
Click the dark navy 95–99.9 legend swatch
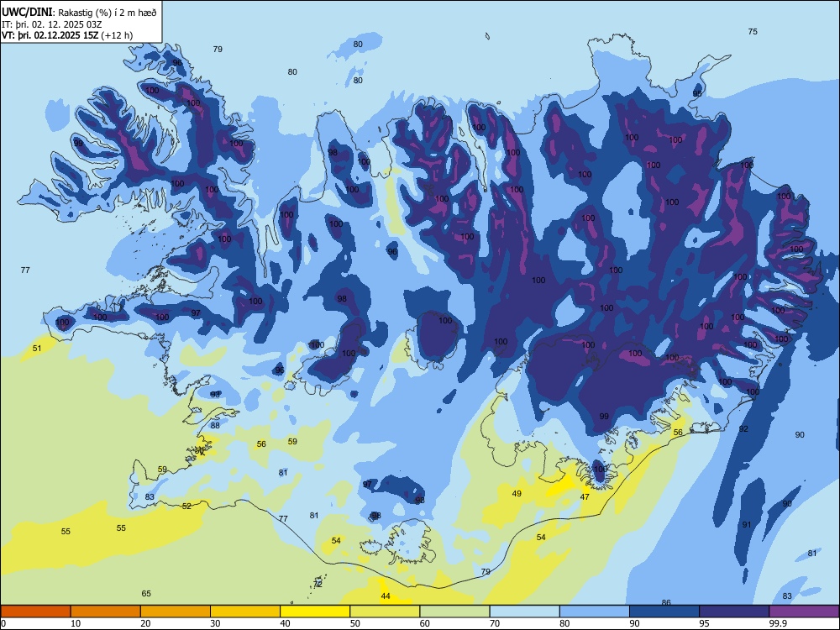[x=734, y=612]
